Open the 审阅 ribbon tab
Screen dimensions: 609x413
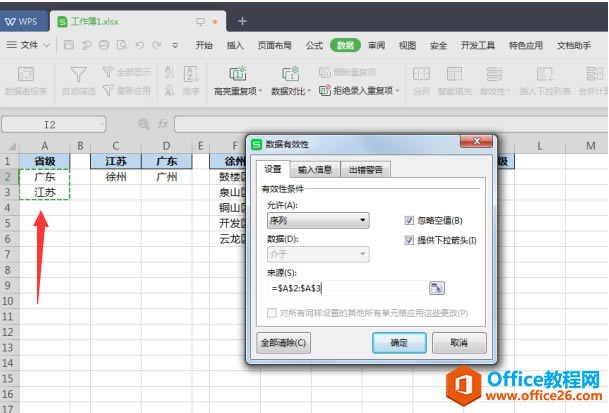[x=376, y=45]
